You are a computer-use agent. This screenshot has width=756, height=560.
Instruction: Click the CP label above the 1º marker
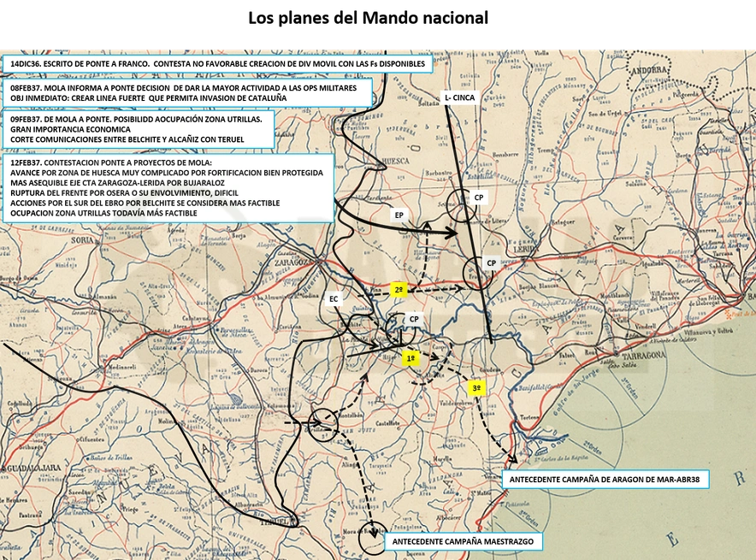tap(414, 319)
